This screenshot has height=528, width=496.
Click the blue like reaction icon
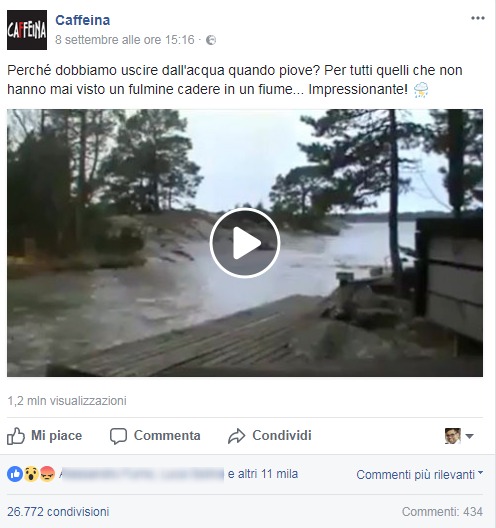pos(15,474)
